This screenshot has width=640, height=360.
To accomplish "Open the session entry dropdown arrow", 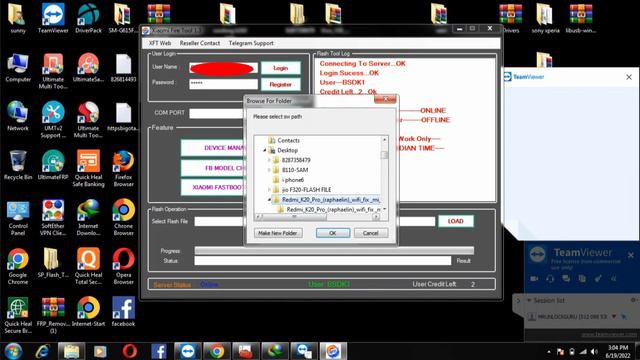I will 613,316.
